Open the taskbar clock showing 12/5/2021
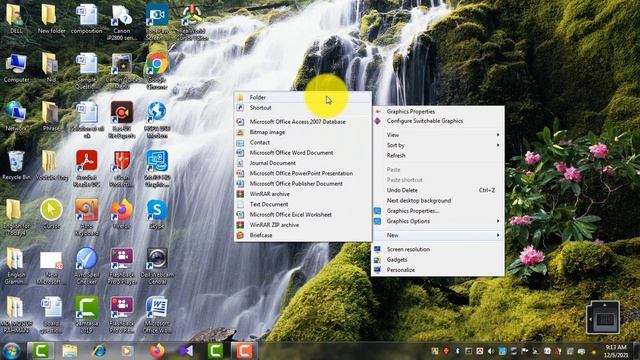The image size is (640, 360). pyautogui.click(x=616, y=351)
